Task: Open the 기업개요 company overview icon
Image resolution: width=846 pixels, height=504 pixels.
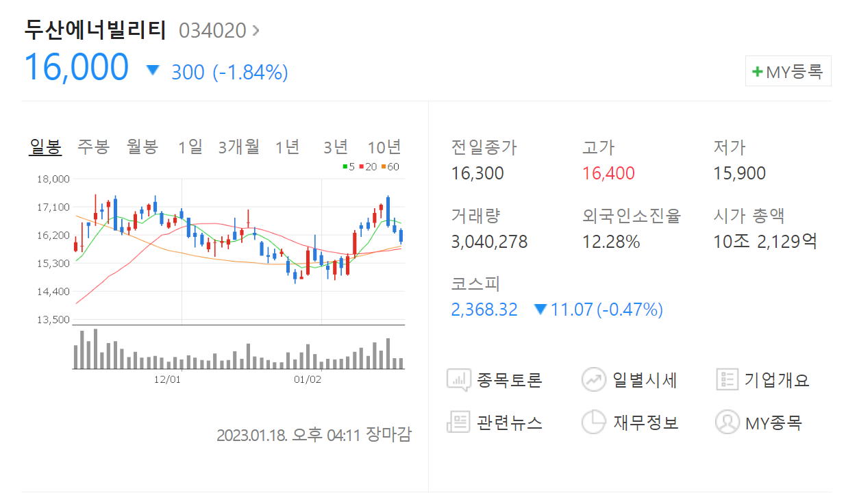Action: pos(726,379)
